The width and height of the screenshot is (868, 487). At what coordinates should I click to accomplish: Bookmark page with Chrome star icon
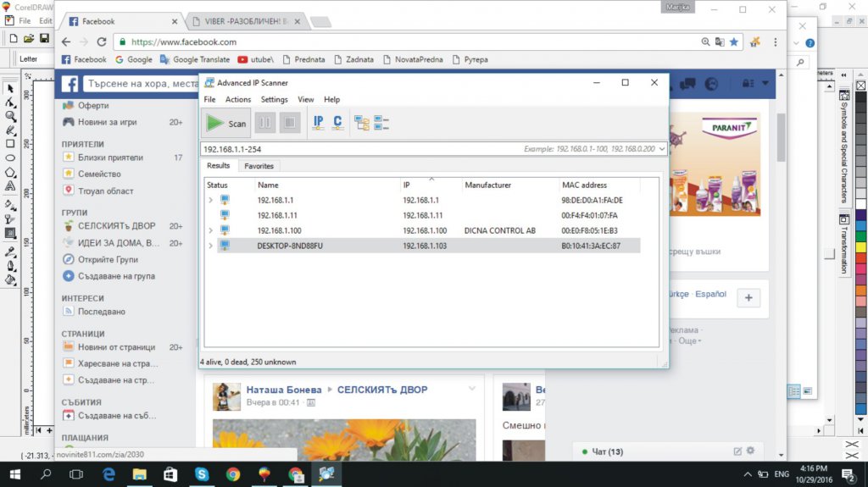734,42
